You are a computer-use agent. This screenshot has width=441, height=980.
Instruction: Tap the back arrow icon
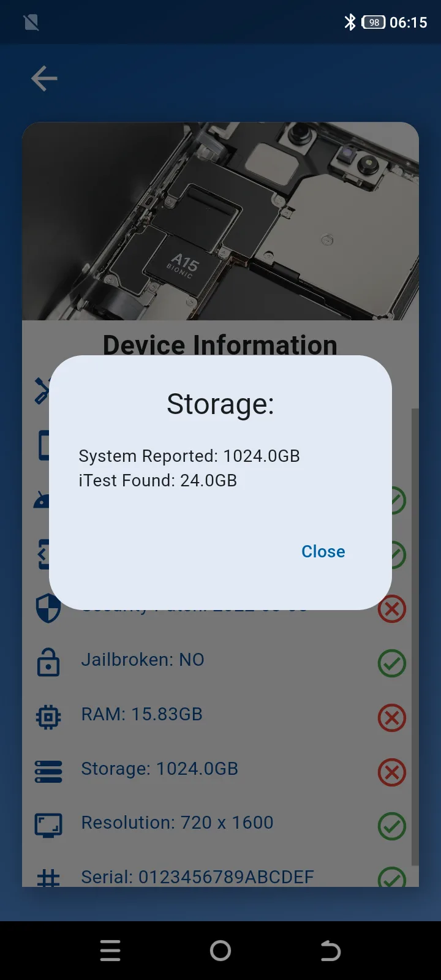click(44, 78)
